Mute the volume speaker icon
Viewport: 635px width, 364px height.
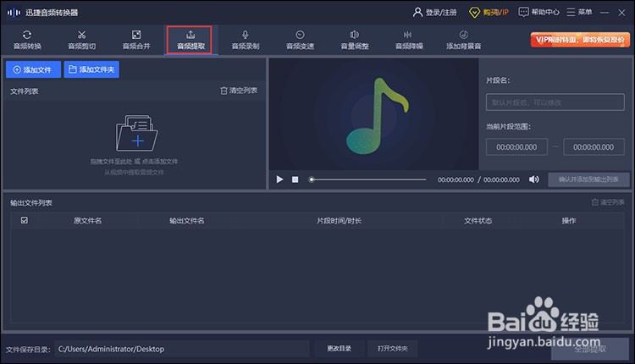click(x=533, y=179)
